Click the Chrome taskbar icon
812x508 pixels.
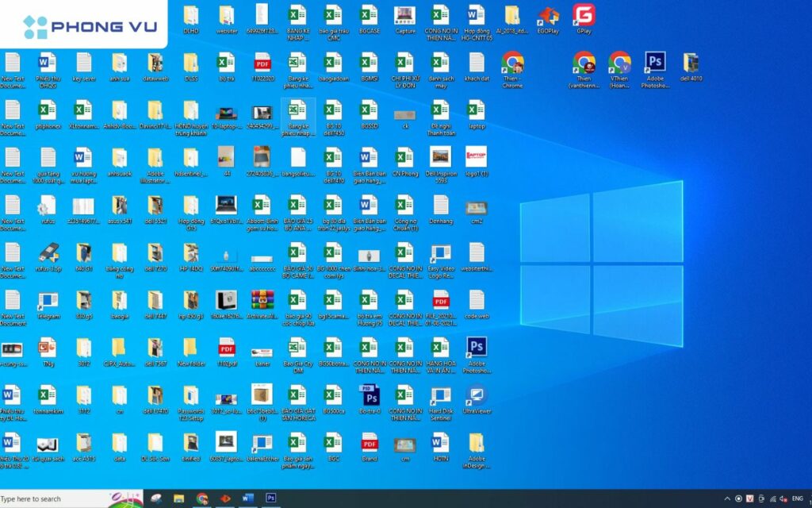click(202, 498)
